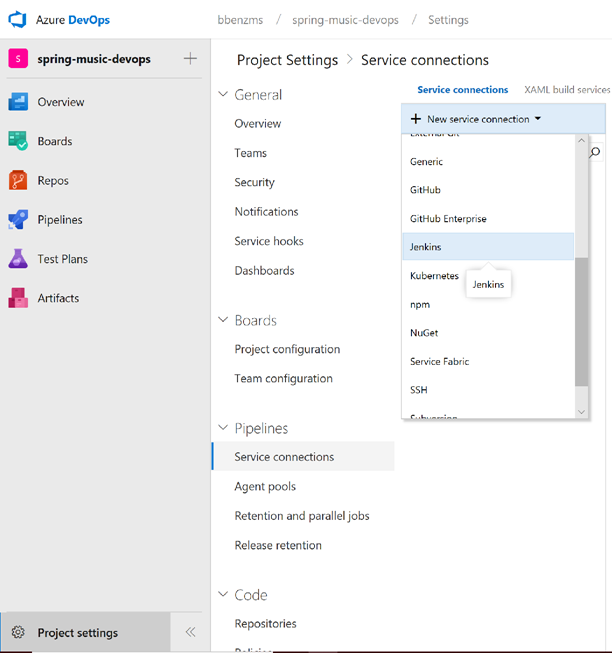Open the Overview hub icon in sidebar

coord(18,102)
